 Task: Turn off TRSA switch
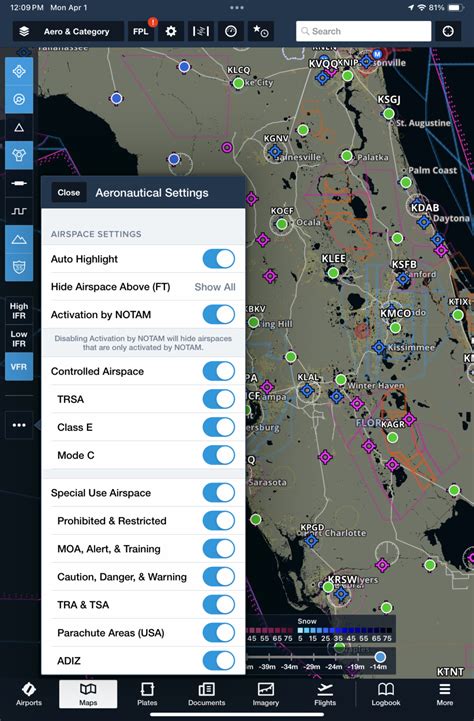(x=219, y=399)
